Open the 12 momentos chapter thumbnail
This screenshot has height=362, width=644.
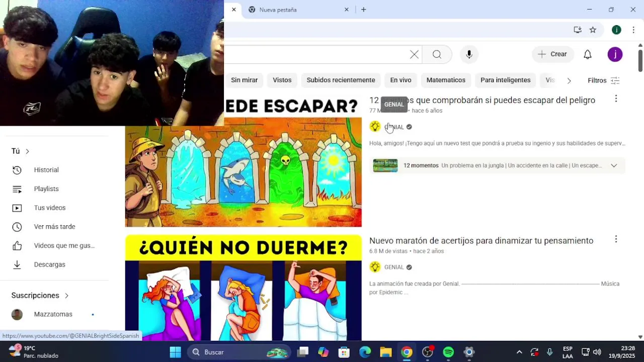(x=385, y=165)
